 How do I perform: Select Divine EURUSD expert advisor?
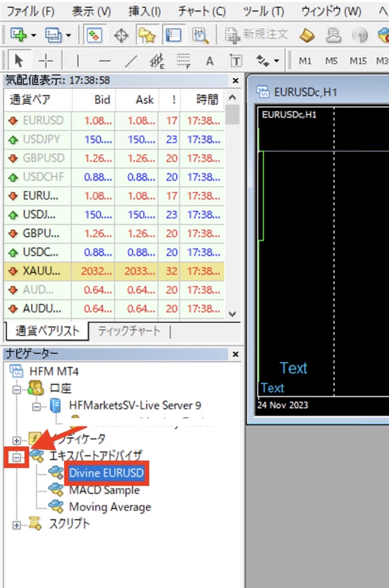click(x=106, y=473)
